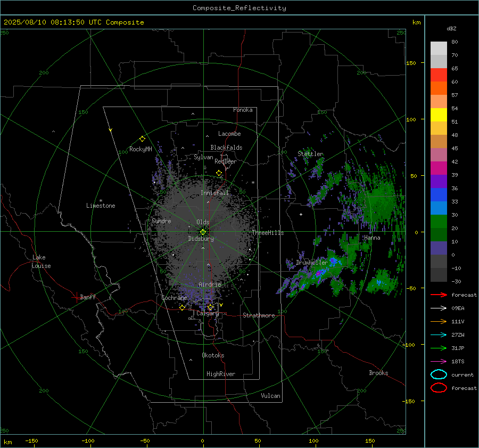
Task: Click the Hanna town label
Action: pyautogui.click(x=372, y=238)
